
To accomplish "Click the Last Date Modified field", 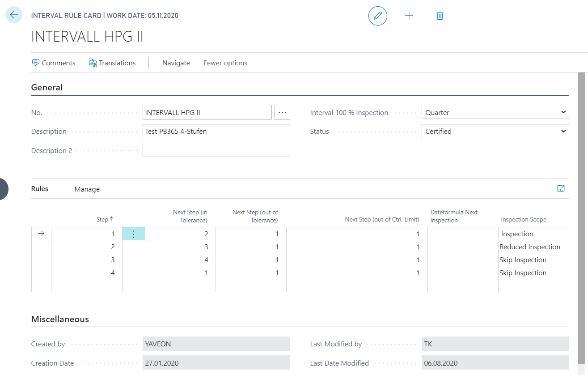I will (495, 363).
